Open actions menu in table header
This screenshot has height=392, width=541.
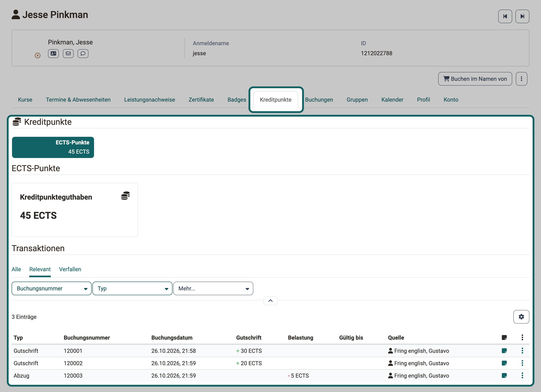point(522,337)
